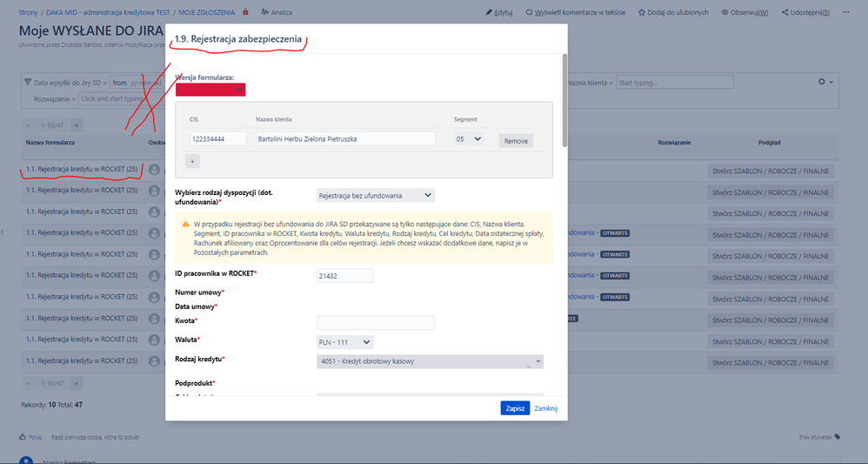The width and height of the screenshot is (868, 464).
Task: Click the CIS field with 122334444
Action: pos(218,139)
